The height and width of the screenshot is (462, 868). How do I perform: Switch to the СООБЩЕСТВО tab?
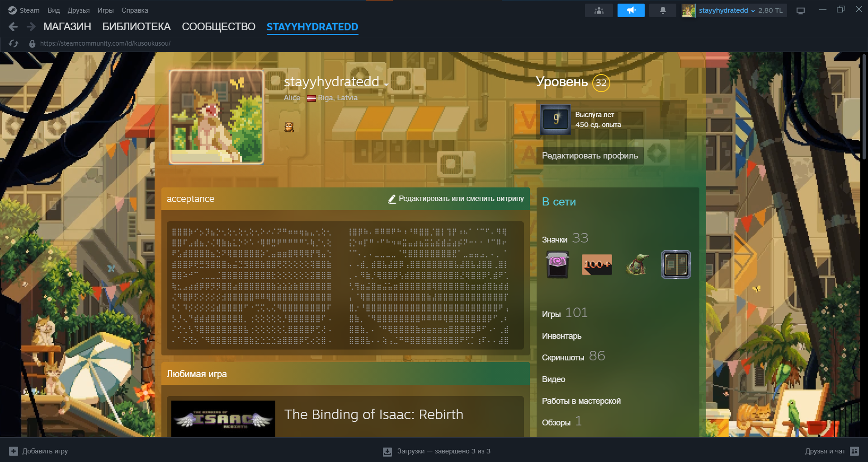pos(218,27)
